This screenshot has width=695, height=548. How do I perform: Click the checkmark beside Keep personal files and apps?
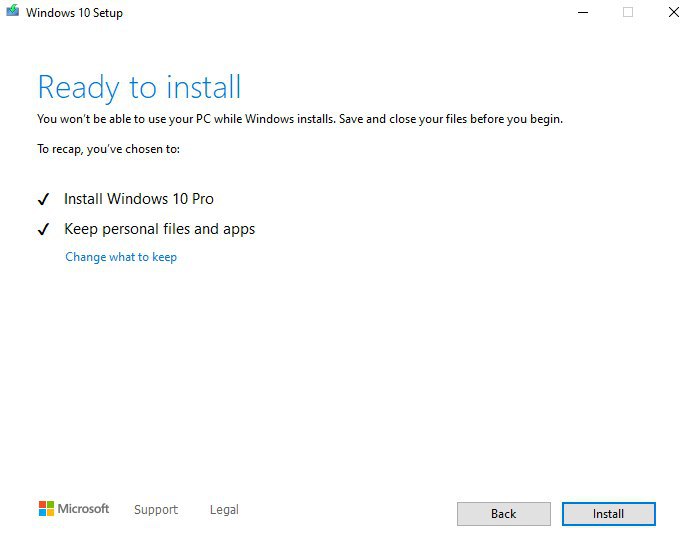coord(43,229)
